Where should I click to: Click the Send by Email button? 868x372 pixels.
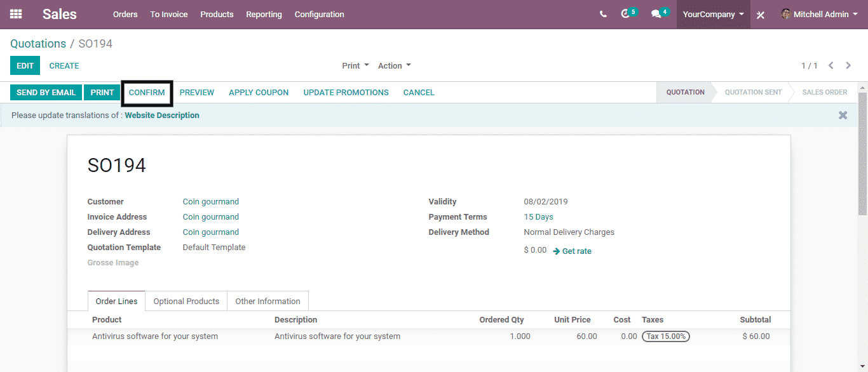46,93
